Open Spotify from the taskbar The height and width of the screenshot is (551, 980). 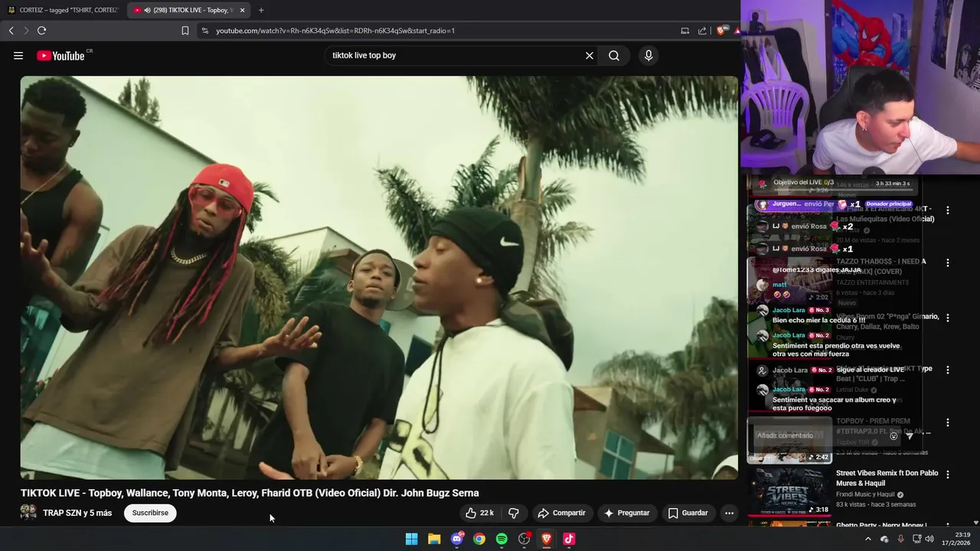click(501, 539)
